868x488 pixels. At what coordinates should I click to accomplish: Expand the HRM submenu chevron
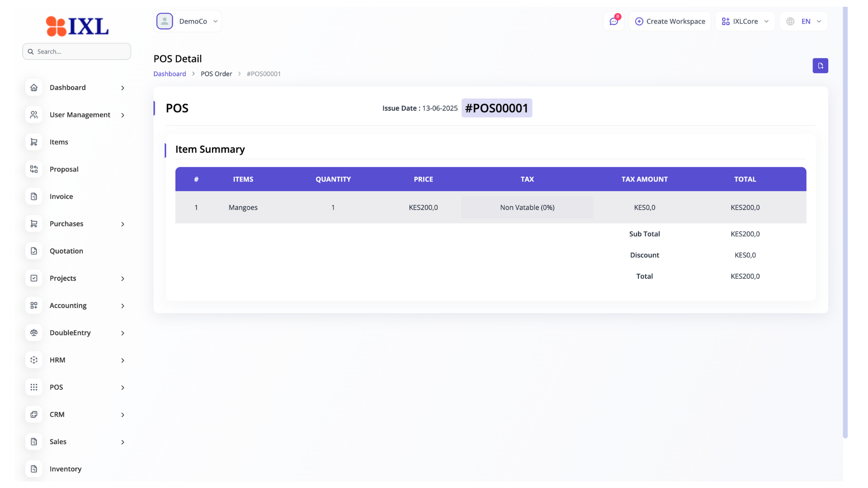pos(123,361)
